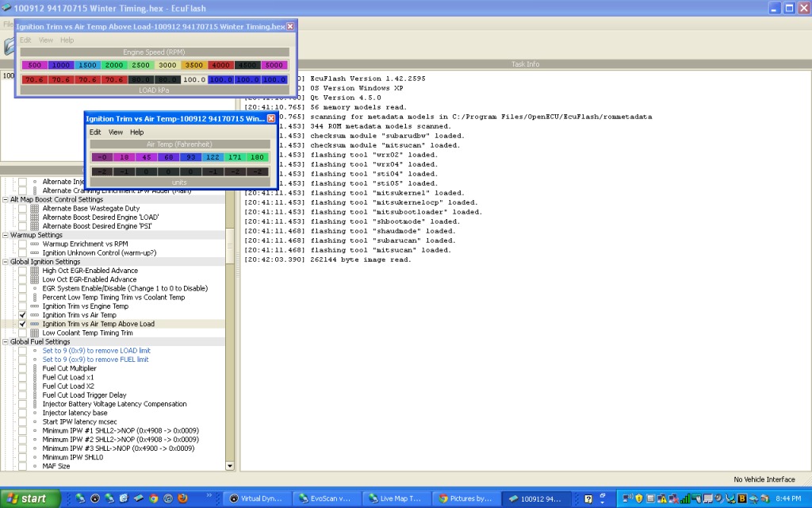Collapse Global Fuel Settings group
Viewport: 812px width, 508px height.
pos(6,341)
